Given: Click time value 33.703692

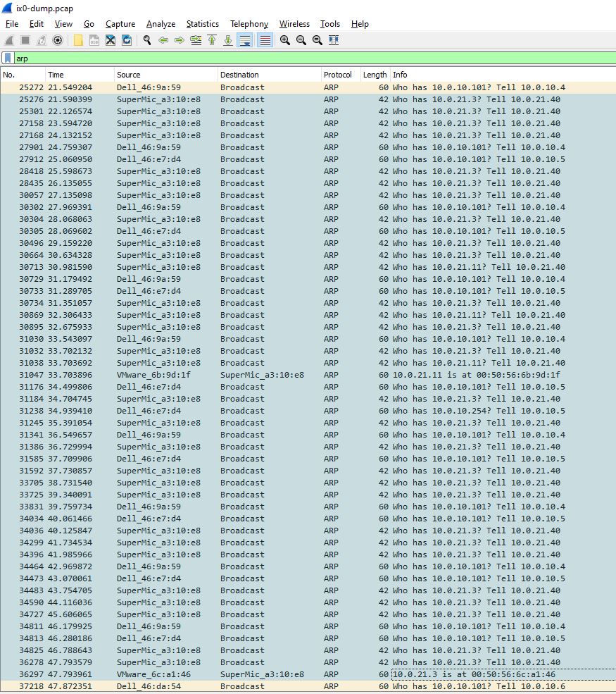Looking at the screenshot, I should pyautogui.click(x=70, y=363).
